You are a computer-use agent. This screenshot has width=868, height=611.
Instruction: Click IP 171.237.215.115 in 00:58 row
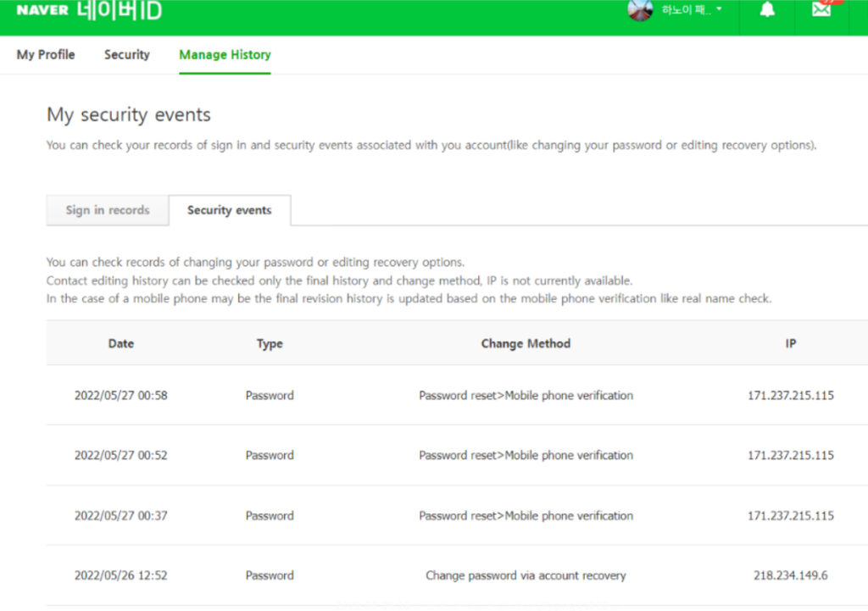click(791, 396)
